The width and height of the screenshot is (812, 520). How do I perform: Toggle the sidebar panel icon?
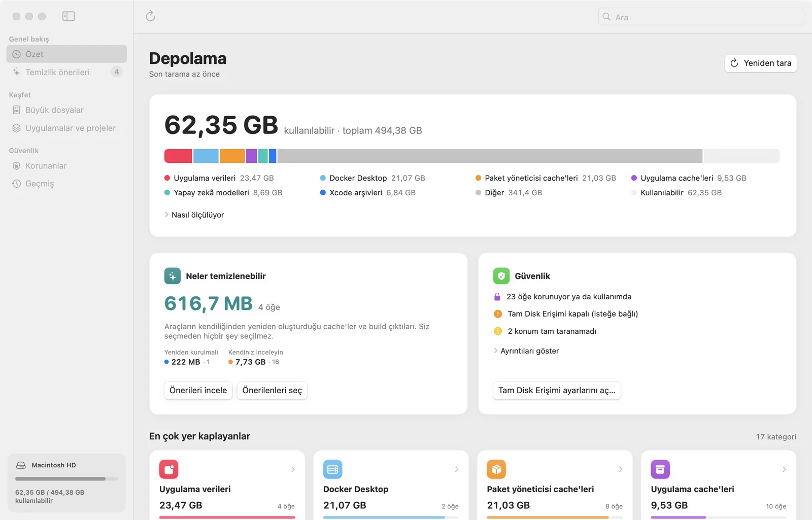[69, 16]
